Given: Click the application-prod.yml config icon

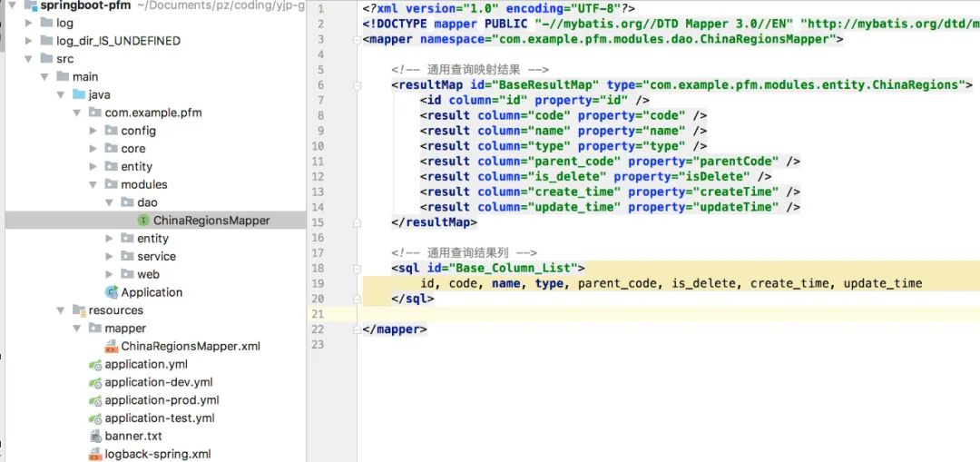Looking at the screenshot, I should coord(95,400).
